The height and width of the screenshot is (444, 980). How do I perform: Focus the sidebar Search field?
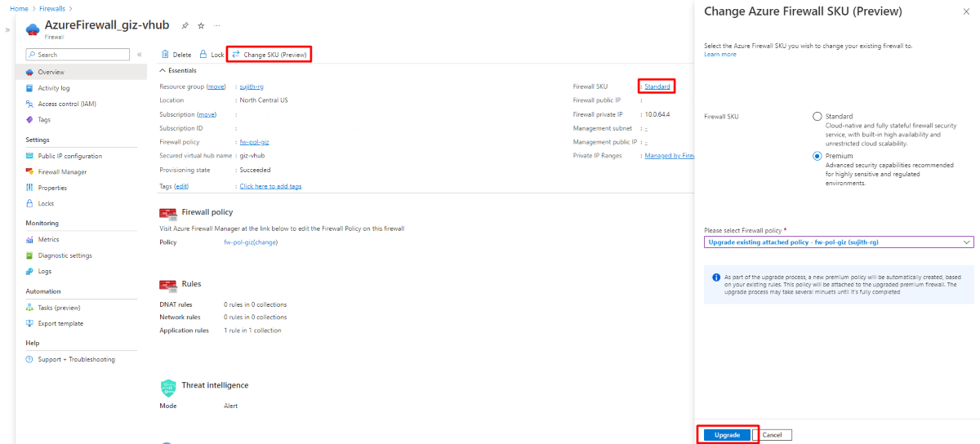click(78, 55)
